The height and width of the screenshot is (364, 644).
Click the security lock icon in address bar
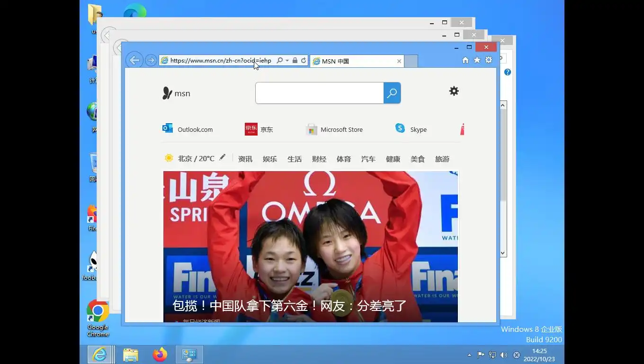(295, 61)
